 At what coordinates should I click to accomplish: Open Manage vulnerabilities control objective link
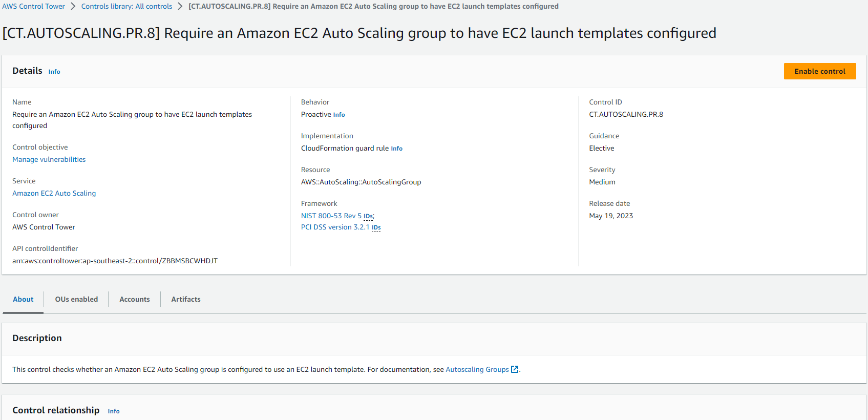click(49, 159)
